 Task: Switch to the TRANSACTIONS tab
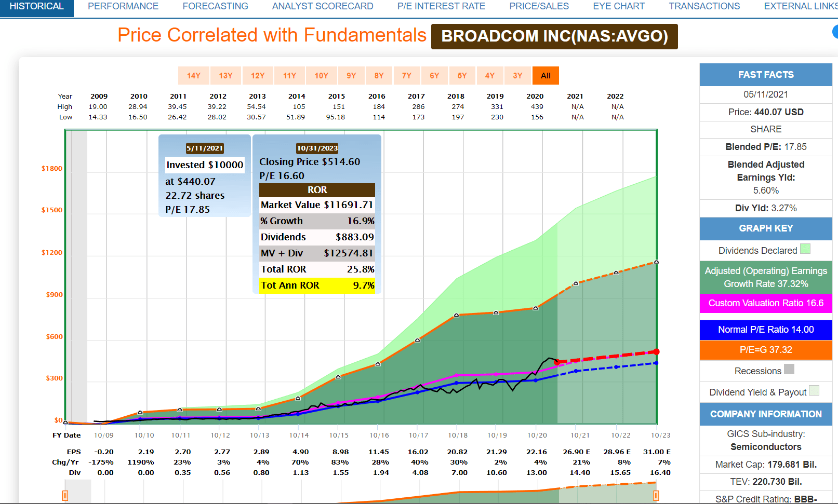tap(704, 7)
